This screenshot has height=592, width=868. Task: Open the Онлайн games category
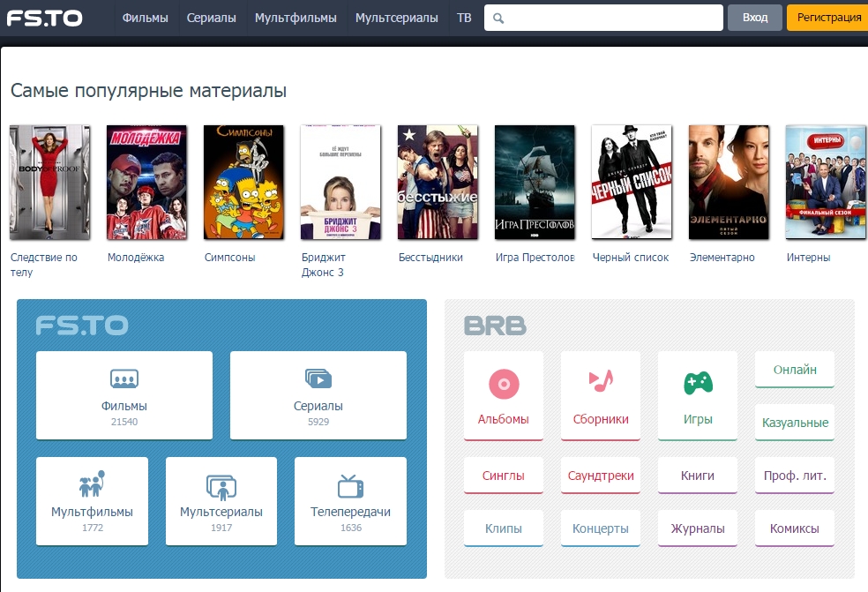[795, 370]
